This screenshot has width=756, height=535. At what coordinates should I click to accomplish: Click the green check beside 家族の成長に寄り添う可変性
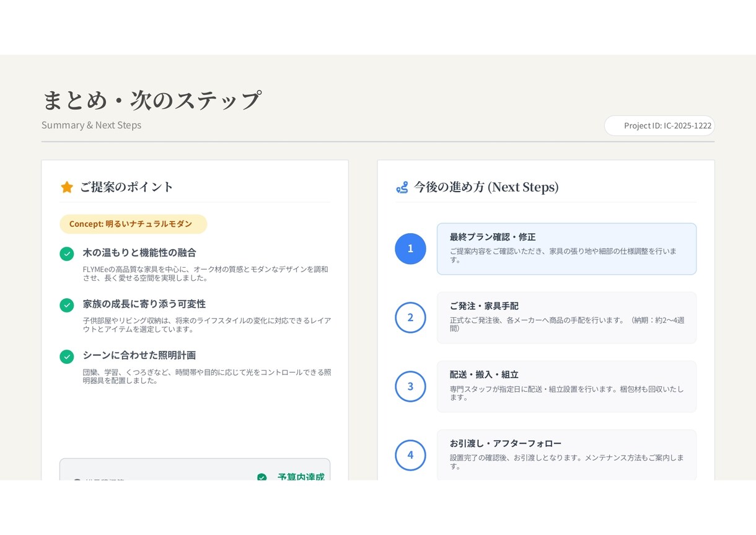click(x=67, y=305)
